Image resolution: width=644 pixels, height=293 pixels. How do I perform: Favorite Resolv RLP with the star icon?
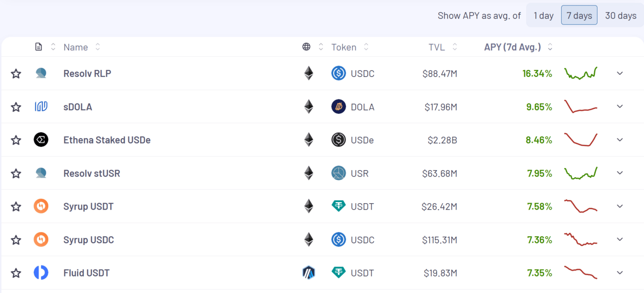[x=16, y=74]
